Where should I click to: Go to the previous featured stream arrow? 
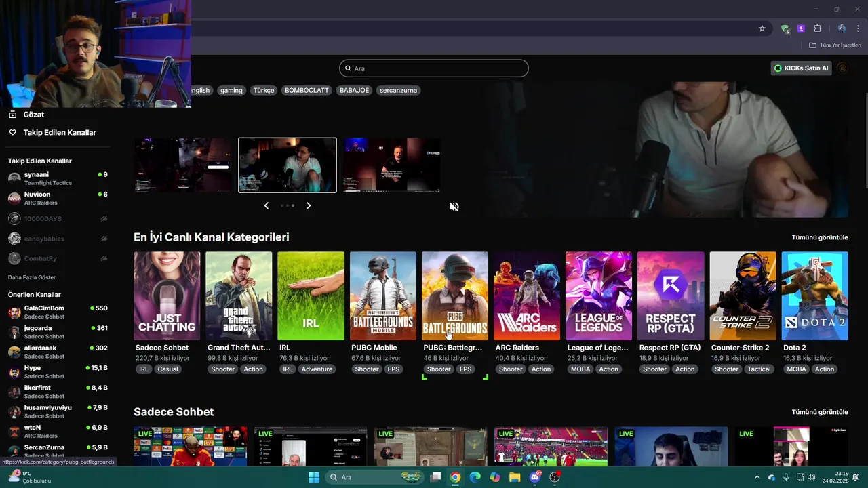267,205
